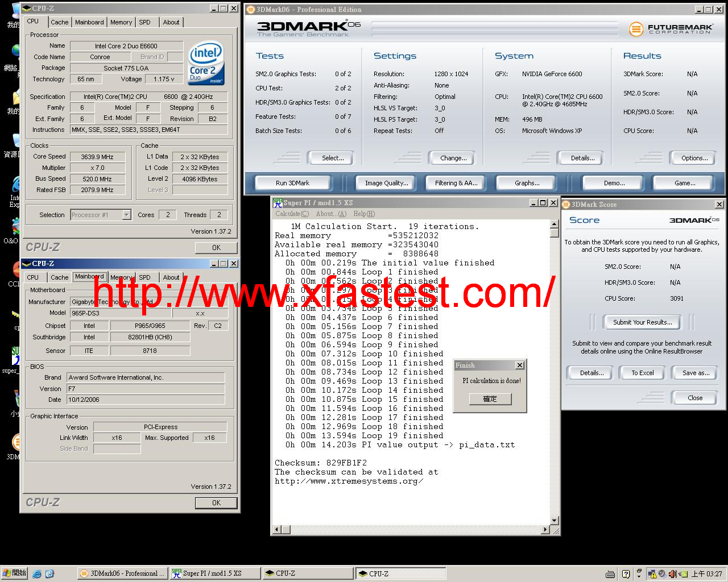
Task: Click the Intel Core 2 Duo logo
Action: click(x=206, y=63)
